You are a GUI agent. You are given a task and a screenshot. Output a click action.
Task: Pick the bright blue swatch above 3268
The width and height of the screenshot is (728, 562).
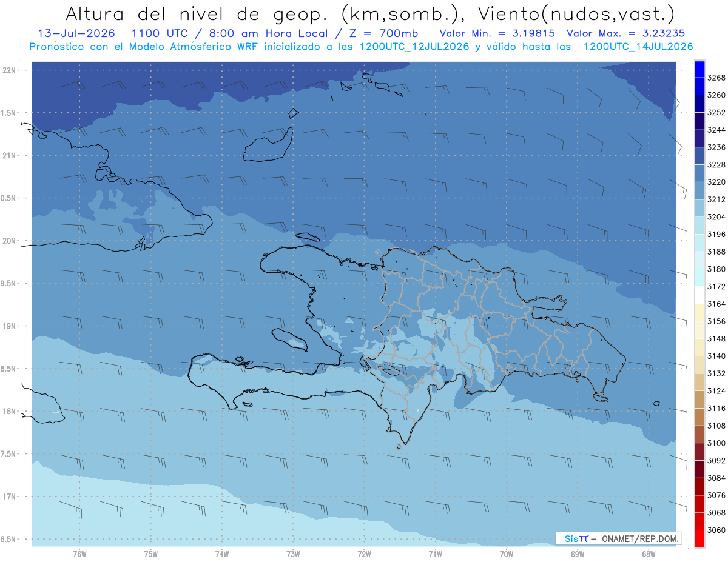699,69
